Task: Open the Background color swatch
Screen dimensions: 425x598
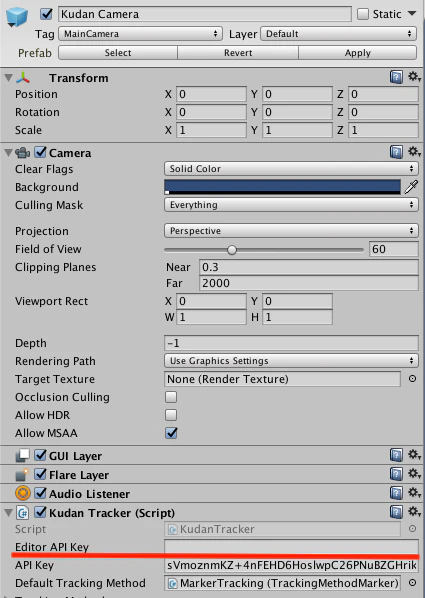Action: pos(282,187)
